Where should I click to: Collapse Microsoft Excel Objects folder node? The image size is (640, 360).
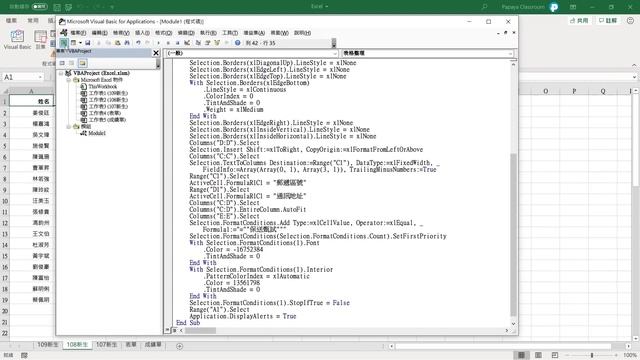(x=69, y=80)
